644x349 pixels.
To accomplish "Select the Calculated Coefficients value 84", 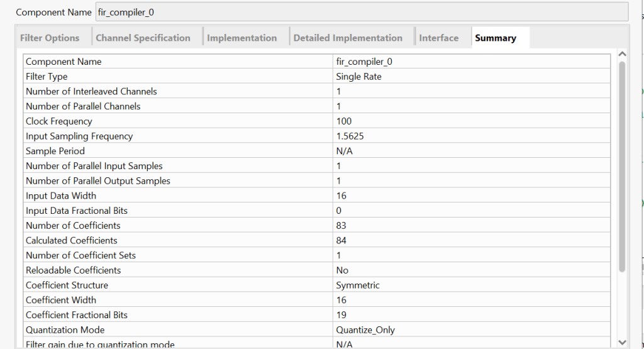I will click(x=341, y=241).
